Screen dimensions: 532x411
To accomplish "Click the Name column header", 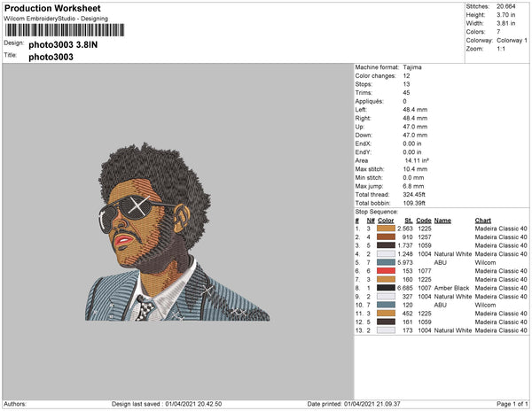I will (x=442, y=221).
